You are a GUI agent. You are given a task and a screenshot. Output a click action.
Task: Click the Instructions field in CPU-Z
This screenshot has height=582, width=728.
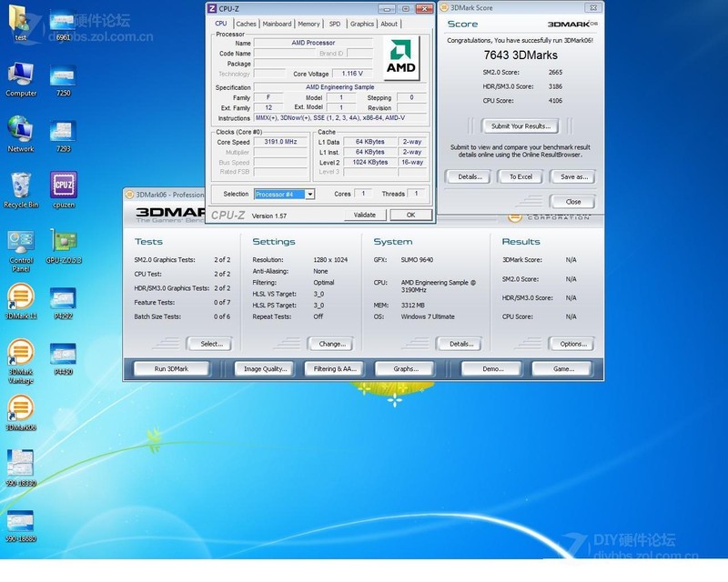coord(340,118)
